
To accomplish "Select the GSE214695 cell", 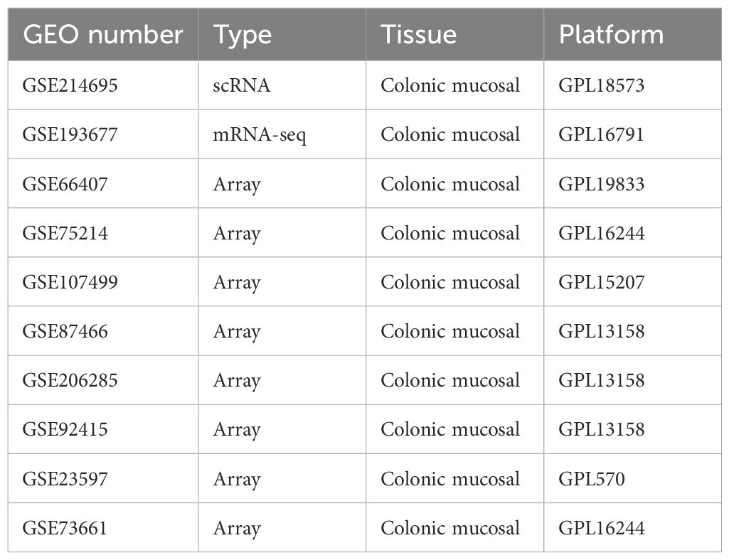I will click(x=70, y=85).
